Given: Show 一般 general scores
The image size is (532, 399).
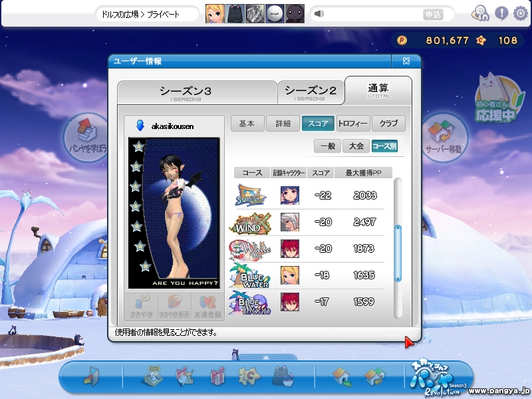Looking at the screenshot, I should 327,146.
